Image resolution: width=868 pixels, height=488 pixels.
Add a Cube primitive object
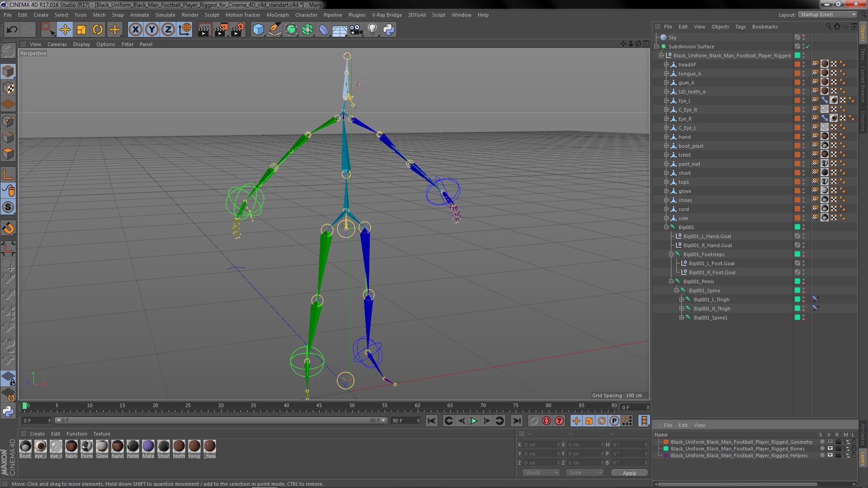click(x=258, y=30)
